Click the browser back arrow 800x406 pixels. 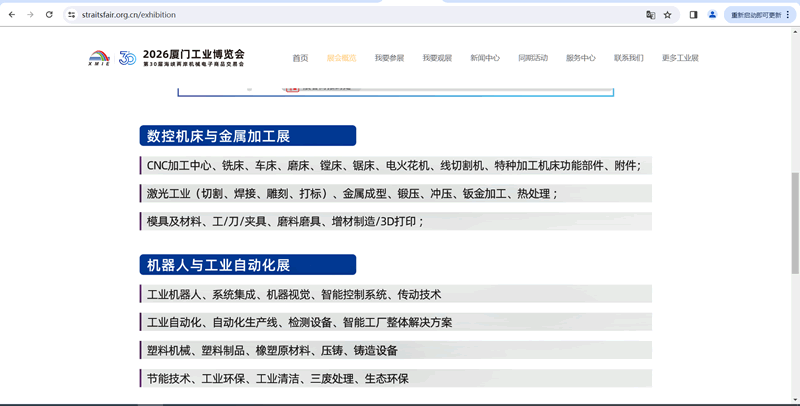(x=10, y=15)
